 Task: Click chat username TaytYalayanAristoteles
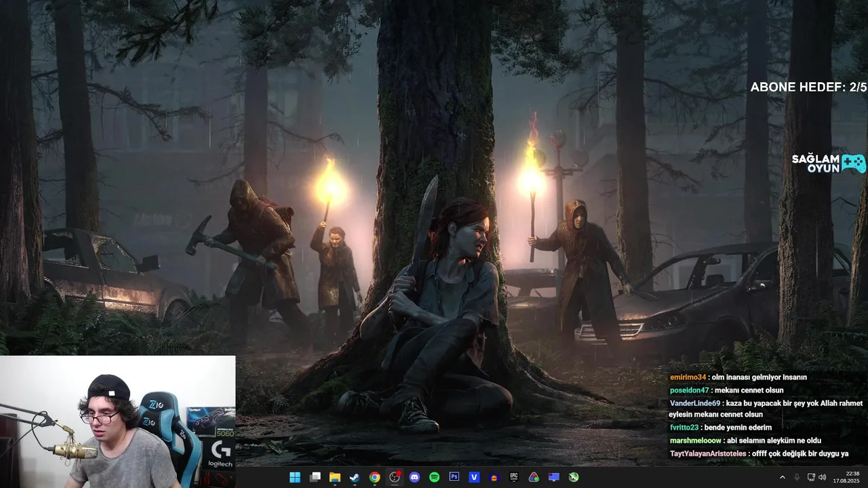pos(709,453)
